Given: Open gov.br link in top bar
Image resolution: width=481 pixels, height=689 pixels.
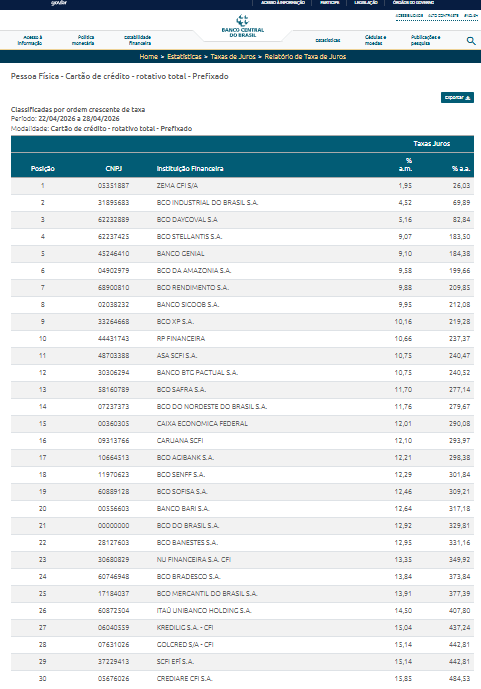Looking at the screenshot, I should click(x=58, y=3).
